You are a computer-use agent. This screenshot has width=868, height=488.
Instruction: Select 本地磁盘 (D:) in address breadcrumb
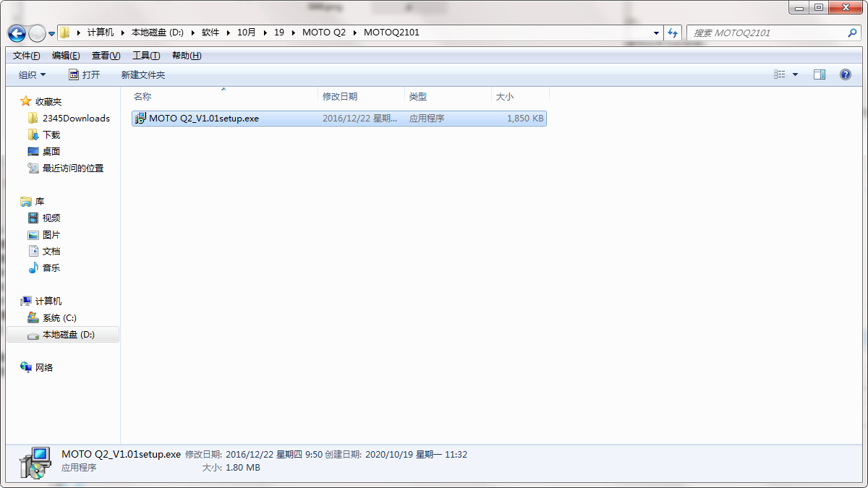pos(158,33)
